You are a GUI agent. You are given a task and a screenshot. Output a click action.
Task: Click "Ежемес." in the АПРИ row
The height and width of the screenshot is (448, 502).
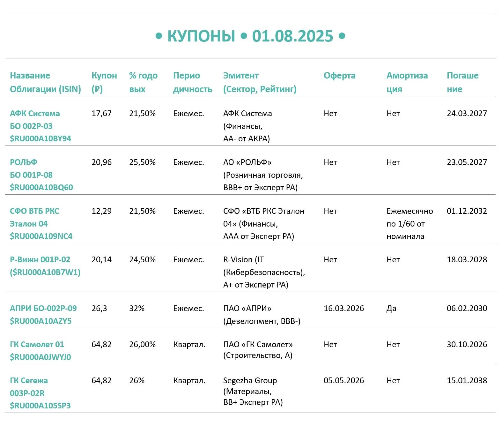188,309
